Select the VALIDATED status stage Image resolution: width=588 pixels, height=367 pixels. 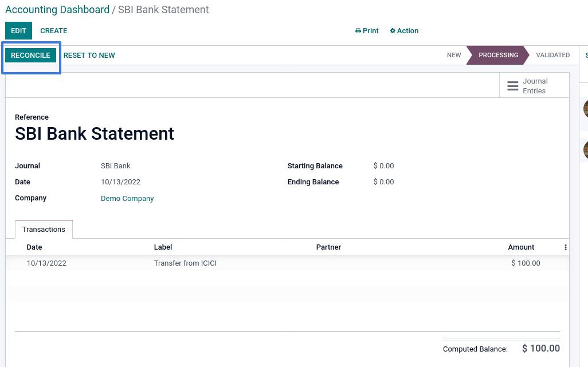[x=552, y=56]
